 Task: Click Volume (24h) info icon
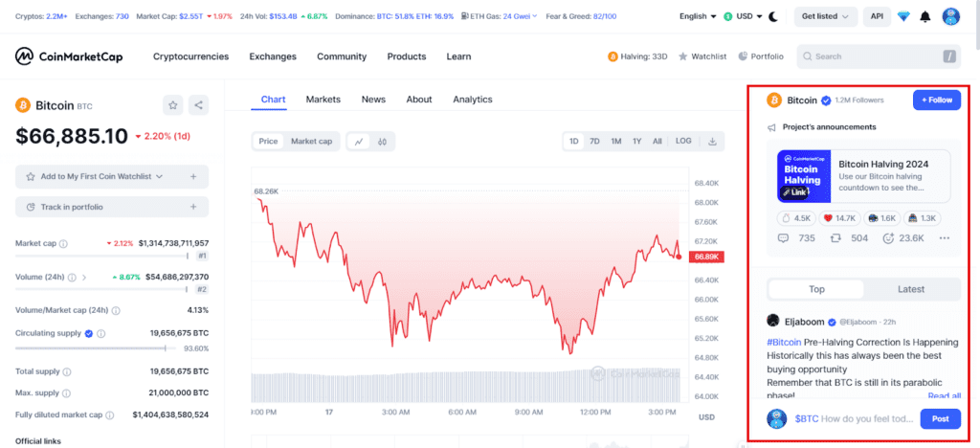(72, 277)
